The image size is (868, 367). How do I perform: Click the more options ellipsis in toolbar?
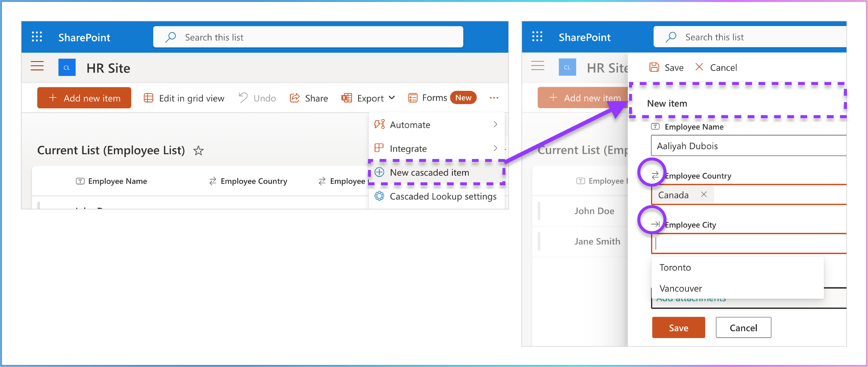tap(494, 98)
